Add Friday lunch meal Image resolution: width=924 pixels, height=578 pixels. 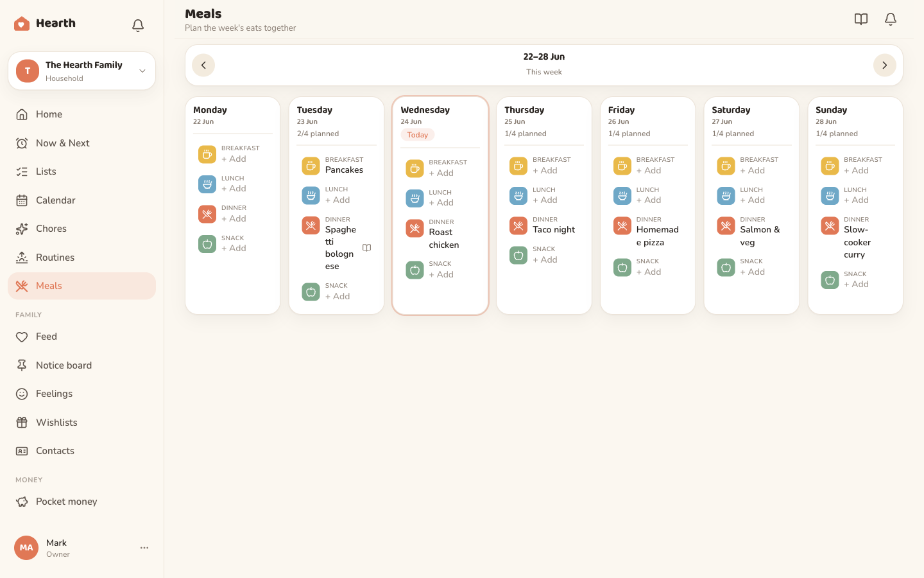click(x=649, y=200)
